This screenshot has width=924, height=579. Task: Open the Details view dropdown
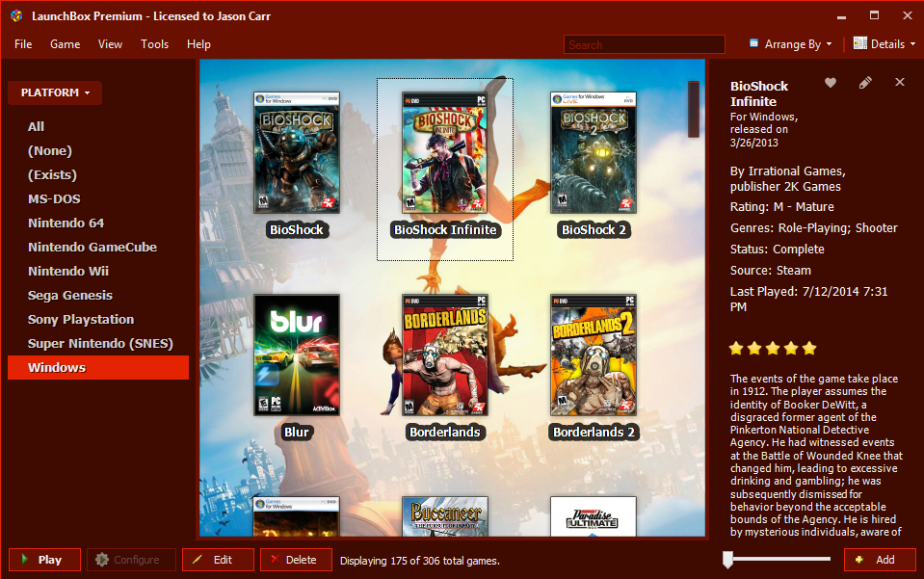coord(884,44)
